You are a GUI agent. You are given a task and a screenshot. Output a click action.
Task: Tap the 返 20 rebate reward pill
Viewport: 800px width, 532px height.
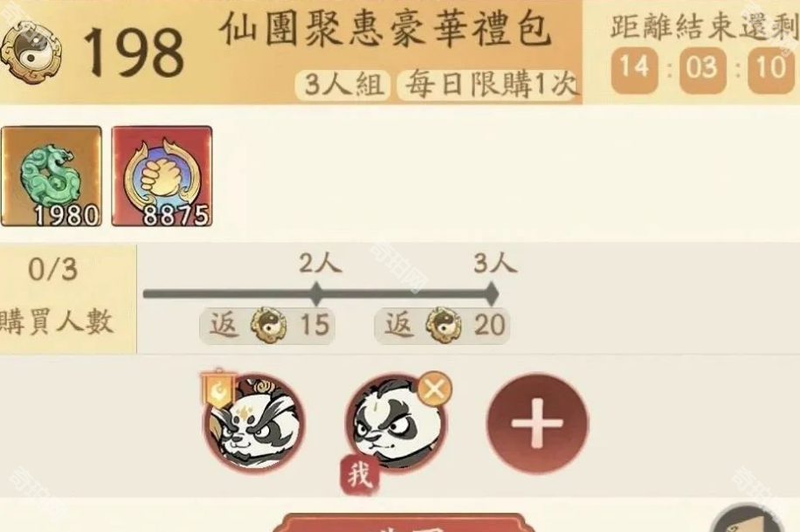(x=442, y=325)
